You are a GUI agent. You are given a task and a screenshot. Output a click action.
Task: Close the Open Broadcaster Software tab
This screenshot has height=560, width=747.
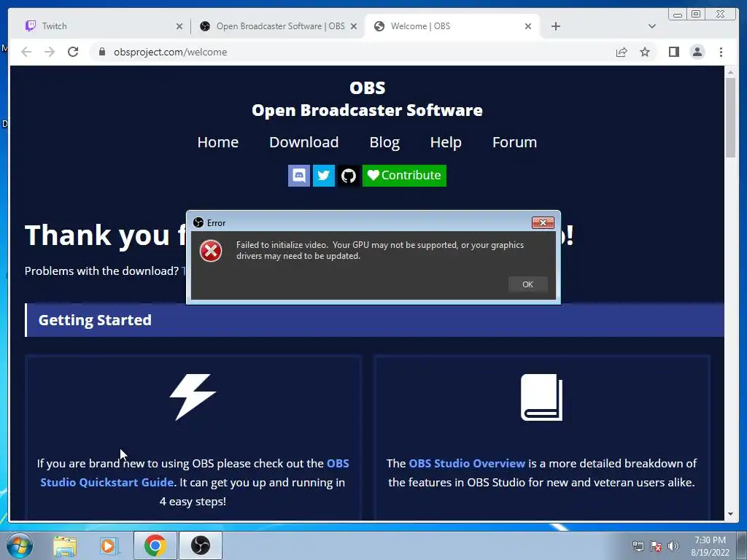(x=354, y=27)
